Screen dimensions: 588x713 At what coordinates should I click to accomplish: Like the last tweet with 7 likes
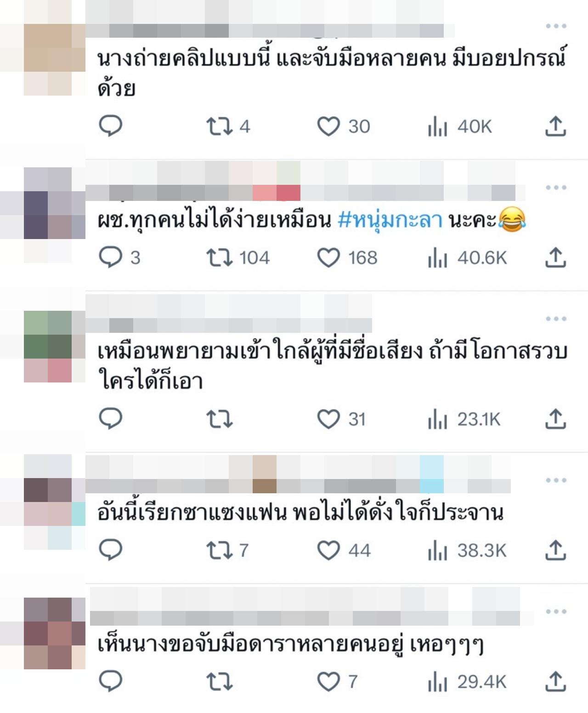(x=337, y=681)
